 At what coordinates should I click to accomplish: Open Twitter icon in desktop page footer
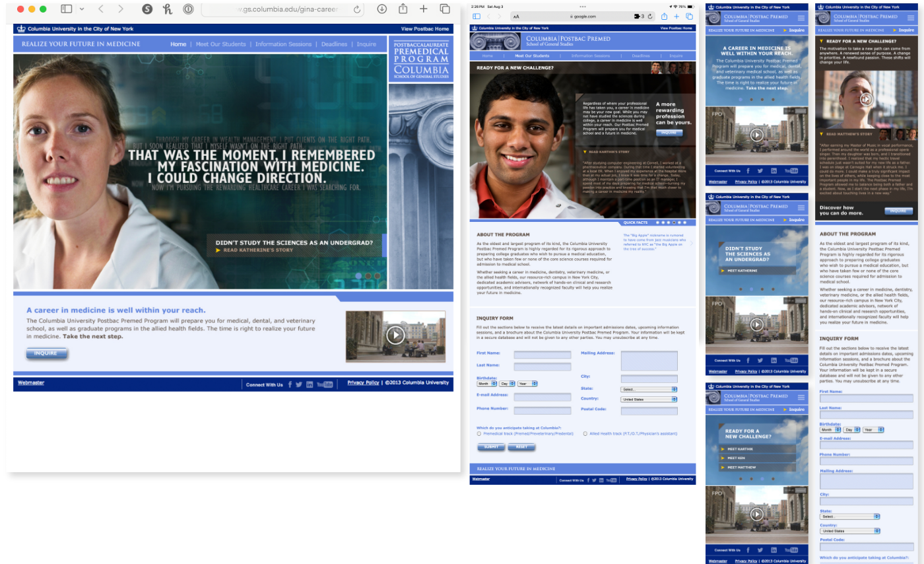click(x=299, y=384)
